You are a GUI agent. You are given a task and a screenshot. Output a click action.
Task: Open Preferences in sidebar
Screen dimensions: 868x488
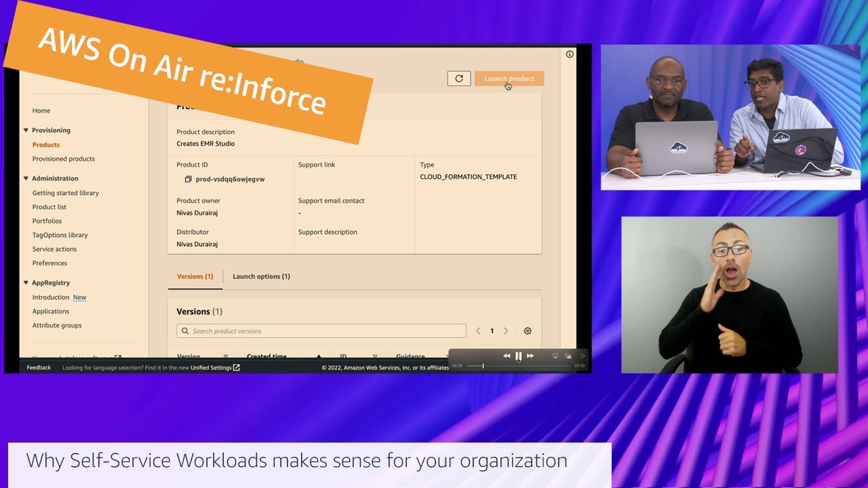tap(50, 263)
